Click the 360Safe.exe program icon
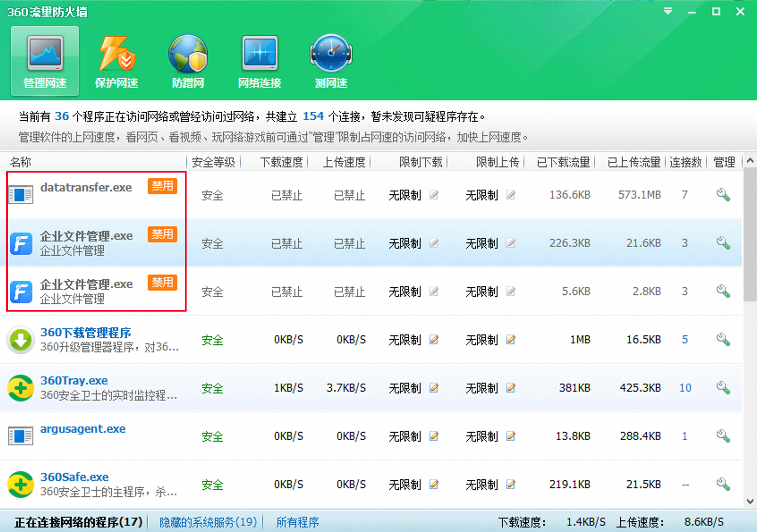The width and height of the screenshot is (757, 532). 21,484
